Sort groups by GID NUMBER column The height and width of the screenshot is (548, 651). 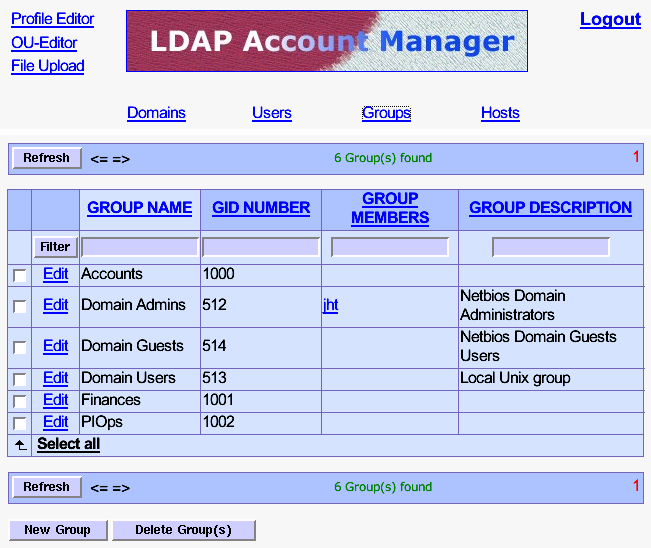[261, 208]
